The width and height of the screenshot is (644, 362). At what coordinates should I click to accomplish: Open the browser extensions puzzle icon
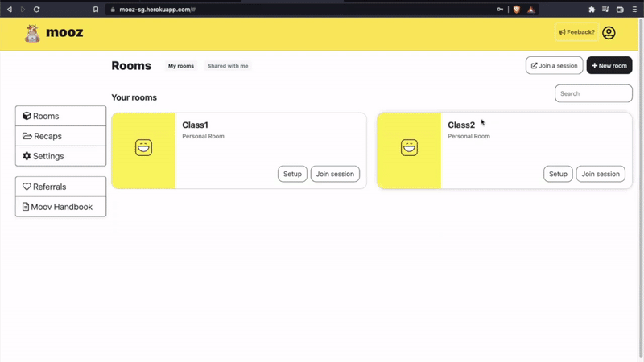tap(592, 10)
